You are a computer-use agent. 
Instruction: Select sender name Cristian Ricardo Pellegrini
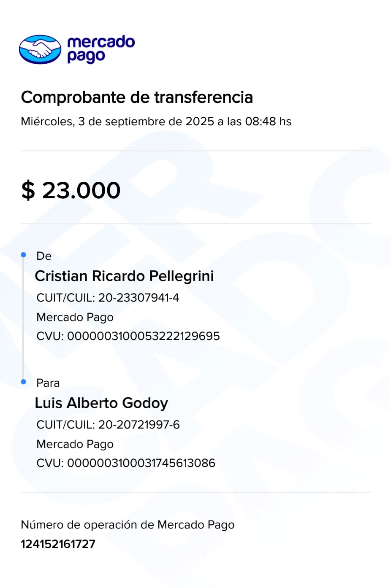(x=124, y=276)
